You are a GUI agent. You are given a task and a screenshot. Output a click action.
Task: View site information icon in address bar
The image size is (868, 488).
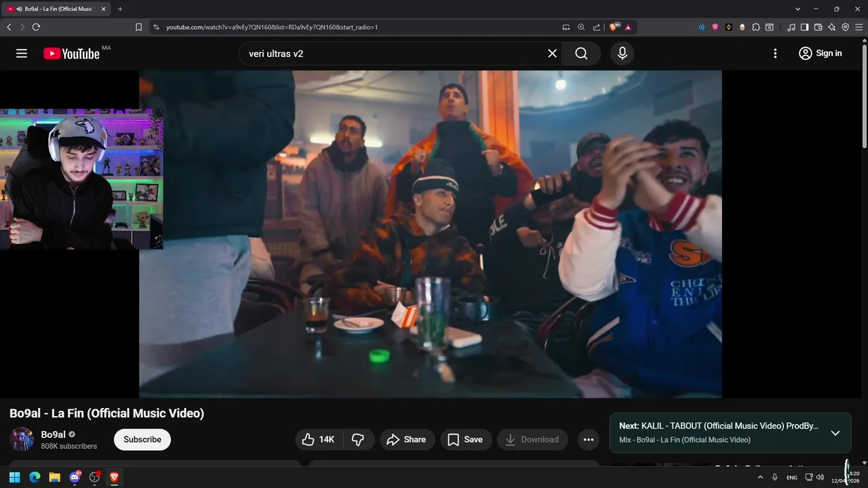pos(157,27)
